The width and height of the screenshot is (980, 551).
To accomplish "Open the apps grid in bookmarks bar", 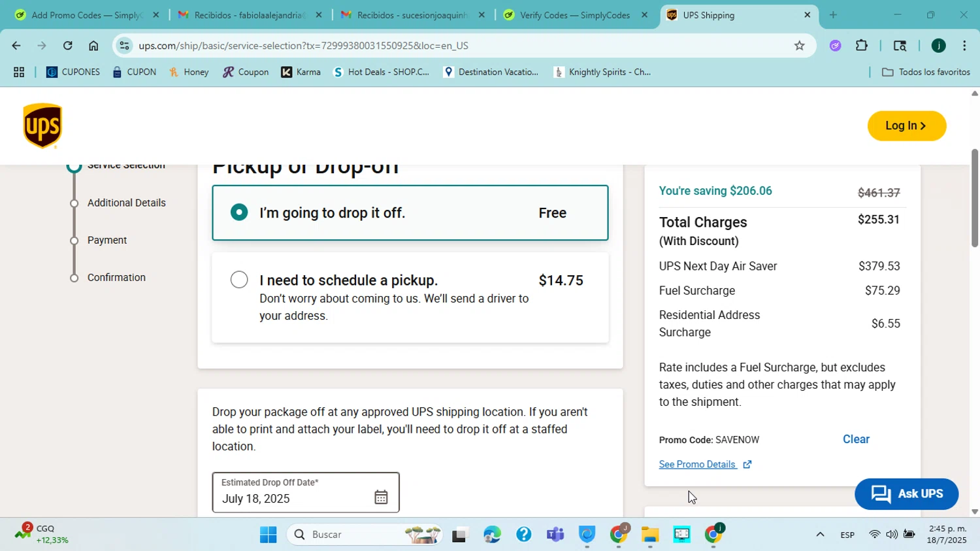I will (x=19, y=73).
